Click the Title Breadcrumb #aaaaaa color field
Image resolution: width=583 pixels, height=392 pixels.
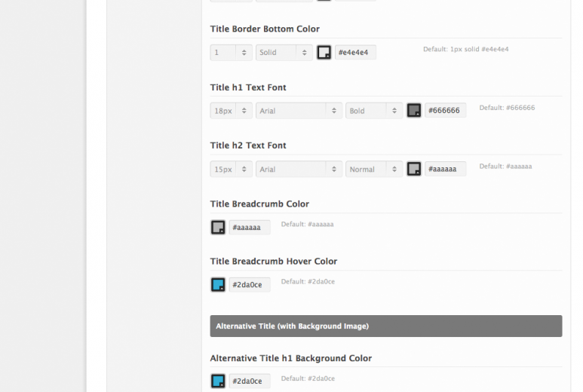250,227
